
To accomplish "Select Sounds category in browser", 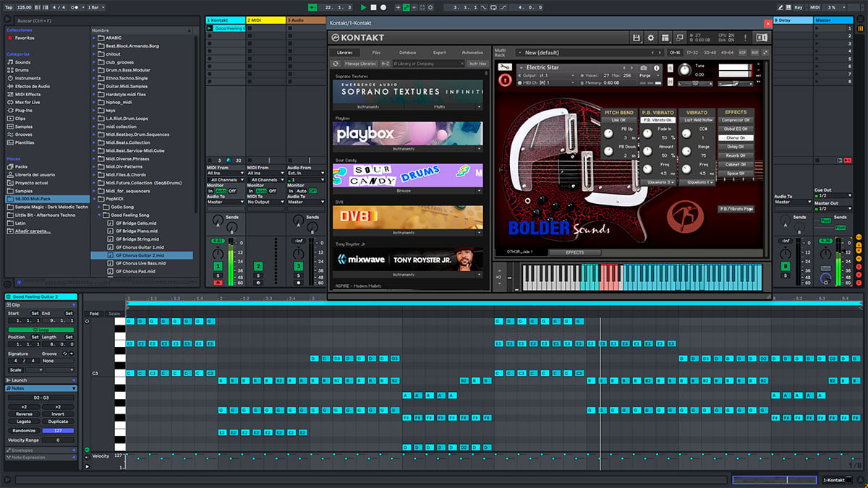I will [23, 62].
